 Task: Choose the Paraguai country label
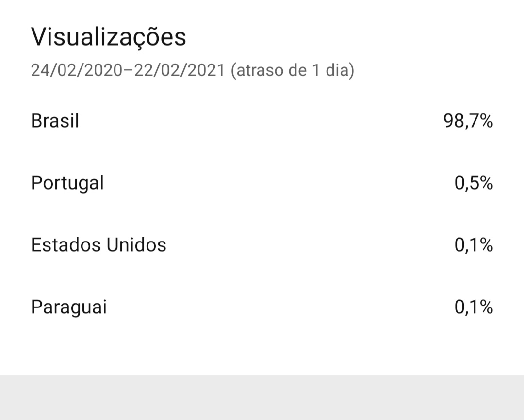(69, 307)
